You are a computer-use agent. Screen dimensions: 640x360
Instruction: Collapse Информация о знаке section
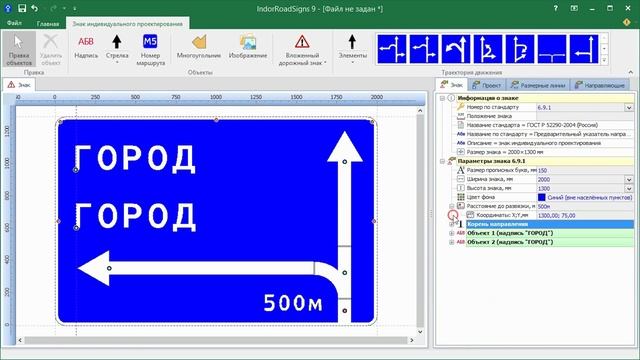click(442, 98)
